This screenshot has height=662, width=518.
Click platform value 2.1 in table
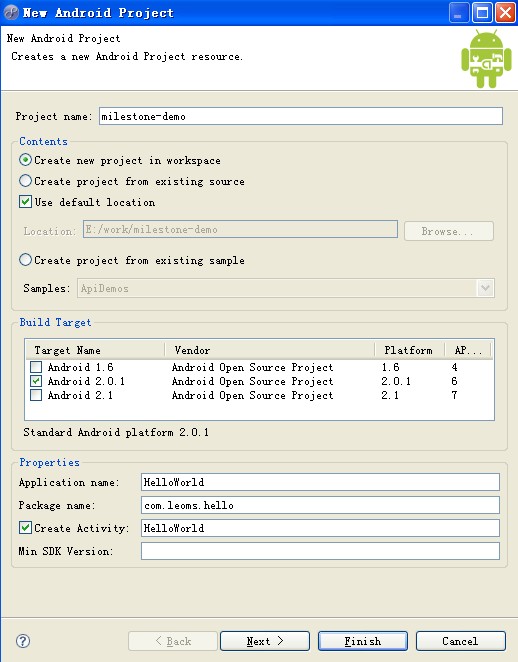point(390,395)
